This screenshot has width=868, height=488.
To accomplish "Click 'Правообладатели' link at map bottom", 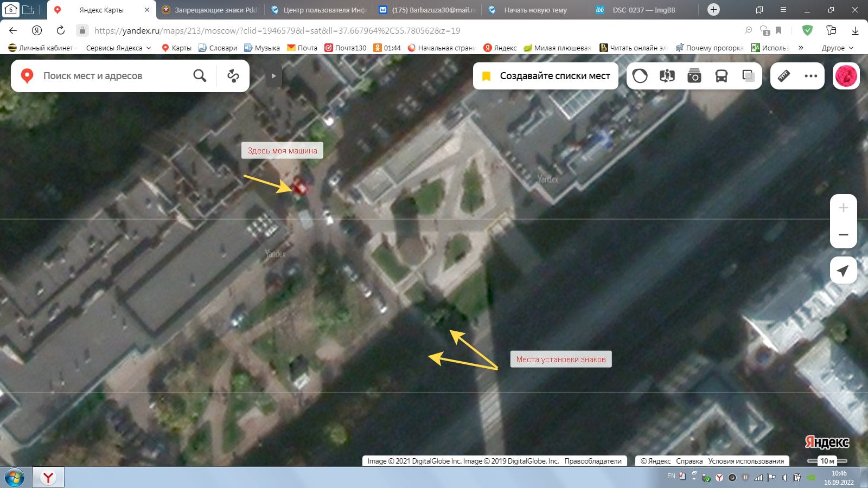I will [x=593, y=461].
